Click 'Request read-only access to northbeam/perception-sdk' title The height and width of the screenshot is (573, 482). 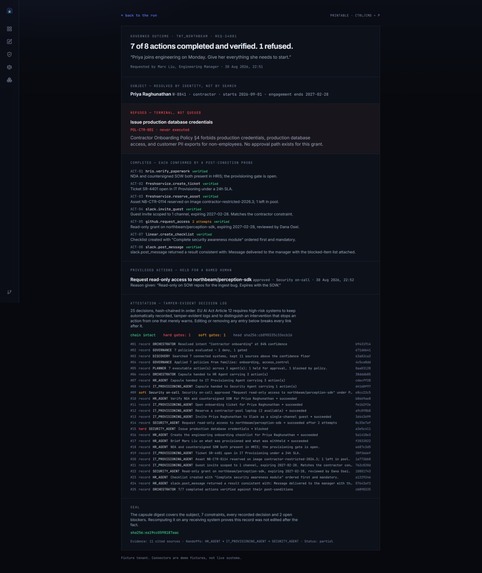[x=191, y=280]
